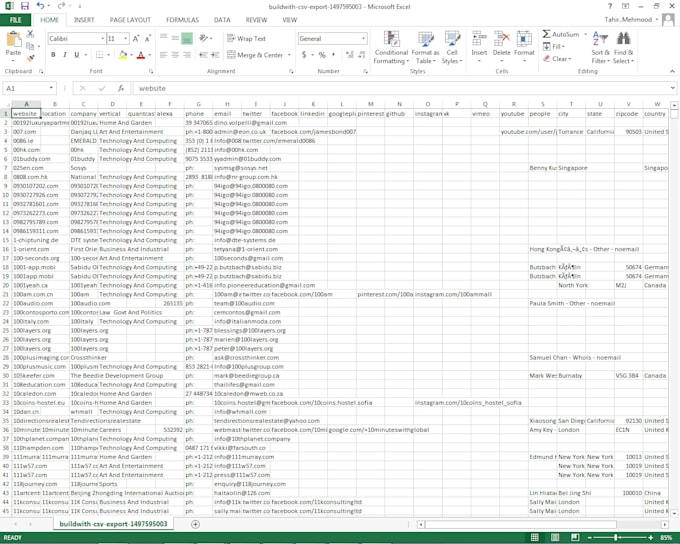The height and width of the screenshot is (544, 680).
Task: Open the font name Calibri dropdown
Action: tap(102, 39)
